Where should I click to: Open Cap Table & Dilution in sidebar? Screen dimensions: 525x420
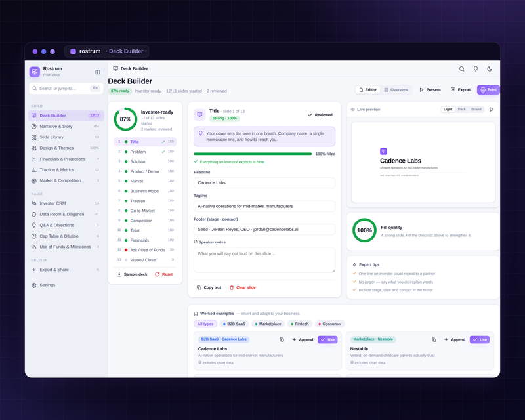(66, 236)
